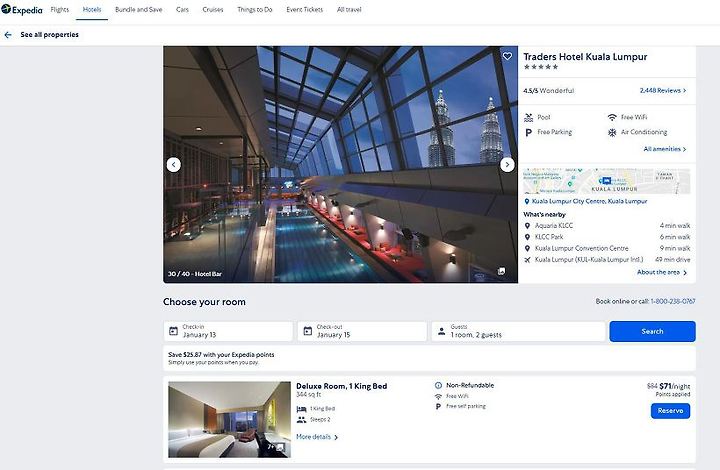The width and height of the screenshot is (720, 470).
Task: Click the 4.5/5 Wonderful rating
Action: tap(549, 91)
